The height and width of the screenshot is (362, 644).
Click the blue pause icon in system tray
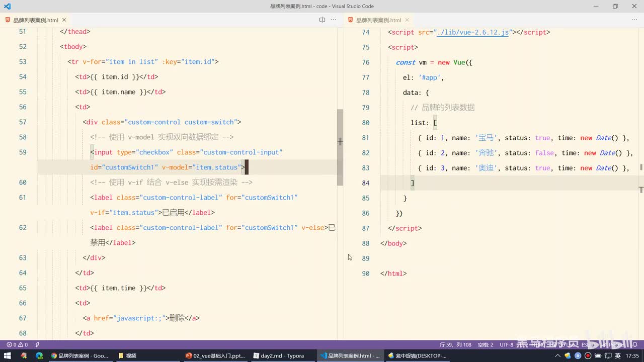[x=578, y=355]
